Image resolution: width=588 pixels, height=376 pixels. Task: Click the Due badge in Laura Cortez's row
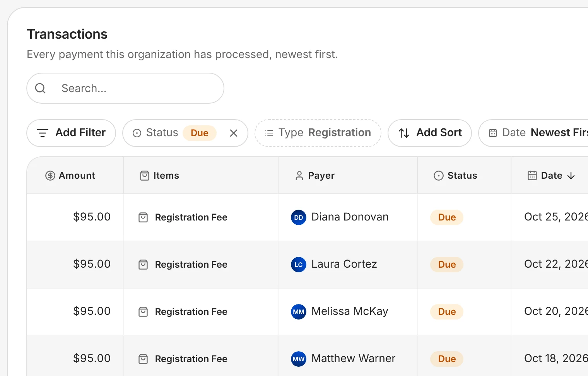coord(447,265)
